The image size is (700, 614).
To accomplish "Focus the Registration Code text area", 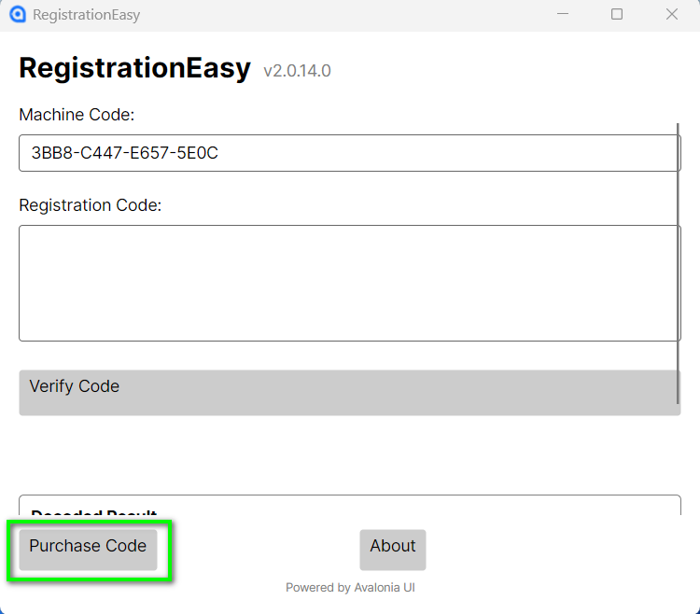I will 349,283.
